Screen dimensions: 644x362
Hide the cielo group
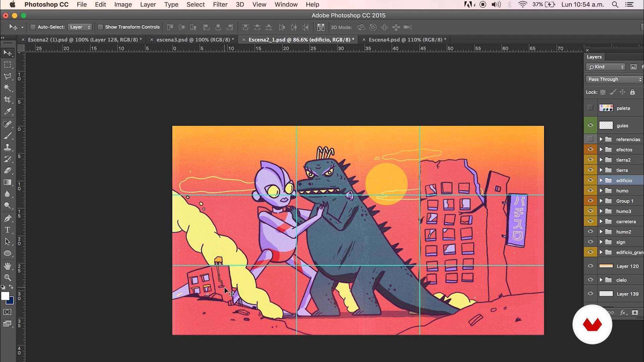click(x=590, y=280)
